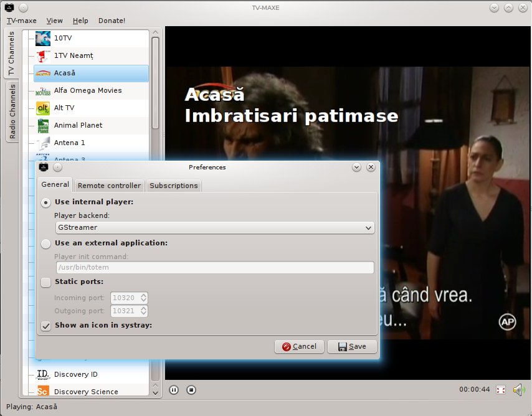
Task: Switch to the TV Channels side tab
Action: [12, 53]
